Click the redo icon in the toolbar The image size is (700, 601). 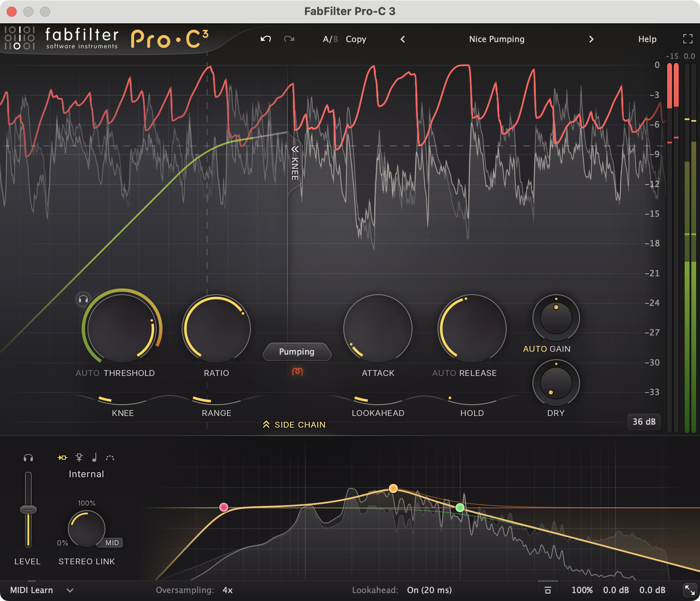click(x=289, y=39)
